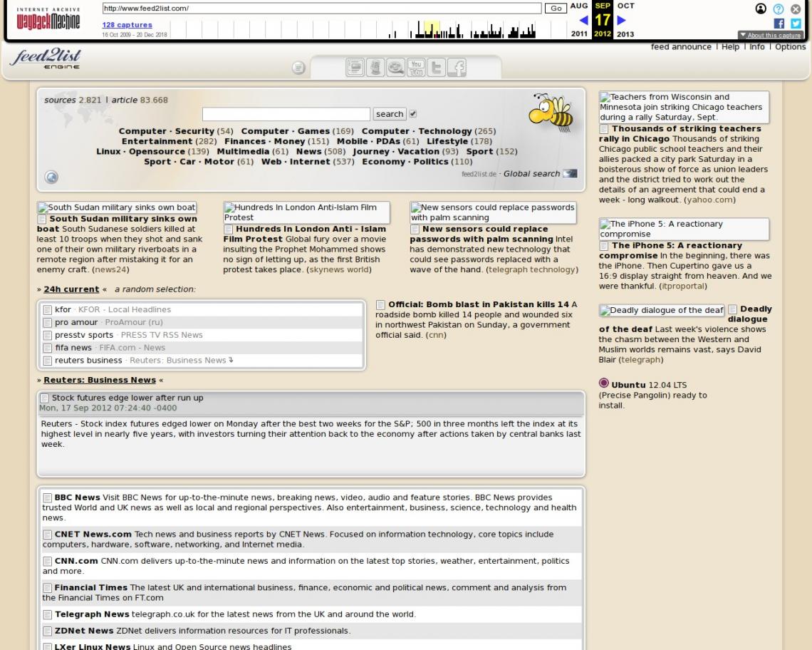Click the Wayback URL address field
Viewport: 812px width, 650px height.
[321, 9]
